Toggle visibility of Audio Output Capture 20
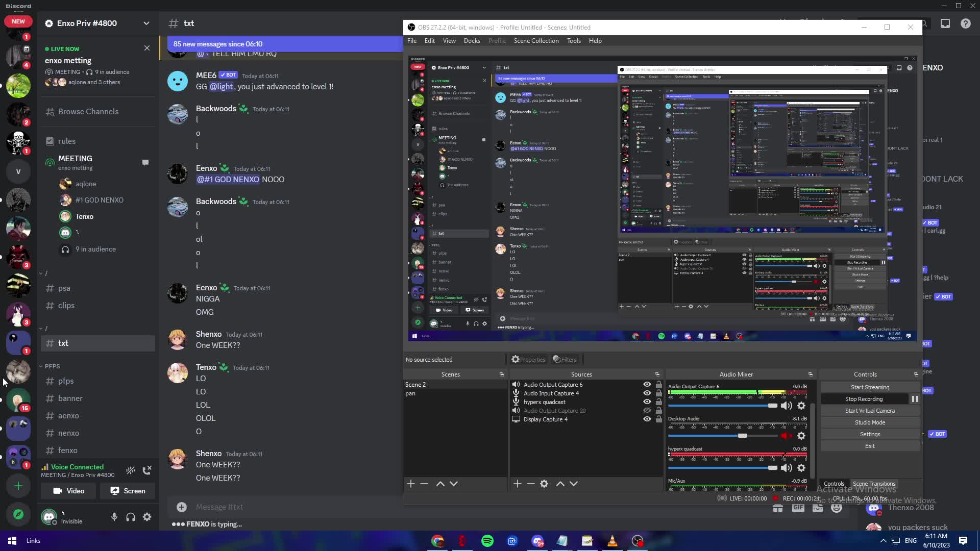This screenshot has width=980, height=551. [647, 411]
